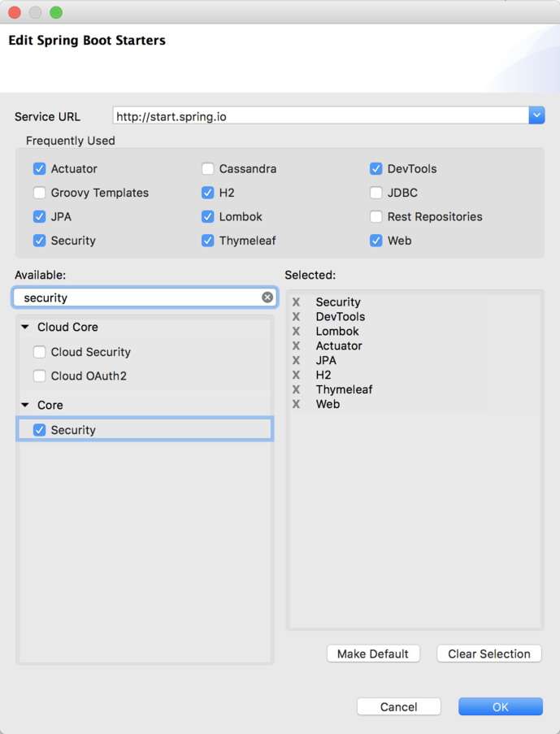Image resolution: width=560 pixels, height=734 pixels.
Task: Uncheck Thymeleaf in Frequently Used
Action: 207,240
